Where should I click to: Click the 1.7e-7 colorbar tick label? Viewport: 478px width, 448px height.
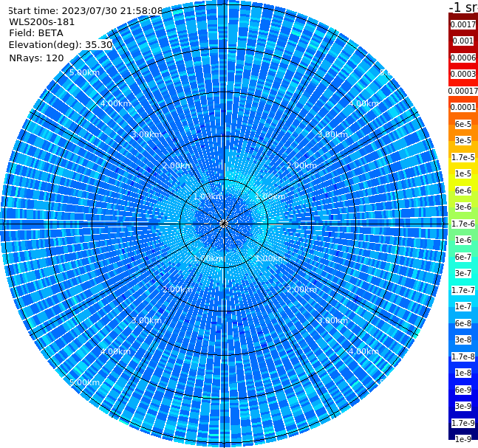coord(463,290)
